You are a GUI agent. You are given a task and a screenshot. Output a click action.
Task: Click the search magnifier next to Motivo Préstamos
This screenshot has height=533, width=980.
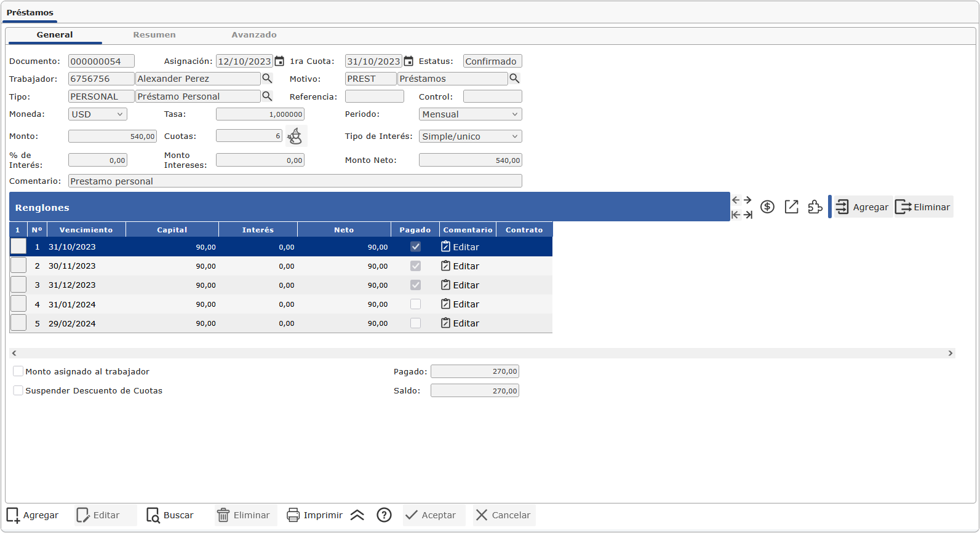(514, 79)
